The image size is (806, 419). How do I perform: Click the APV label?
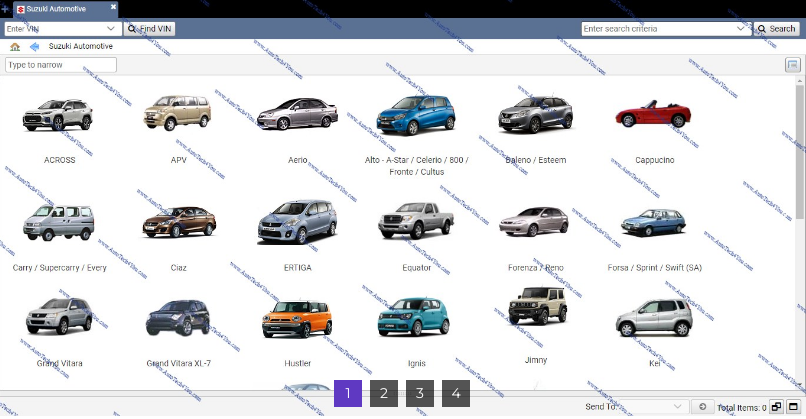point(178,160)
